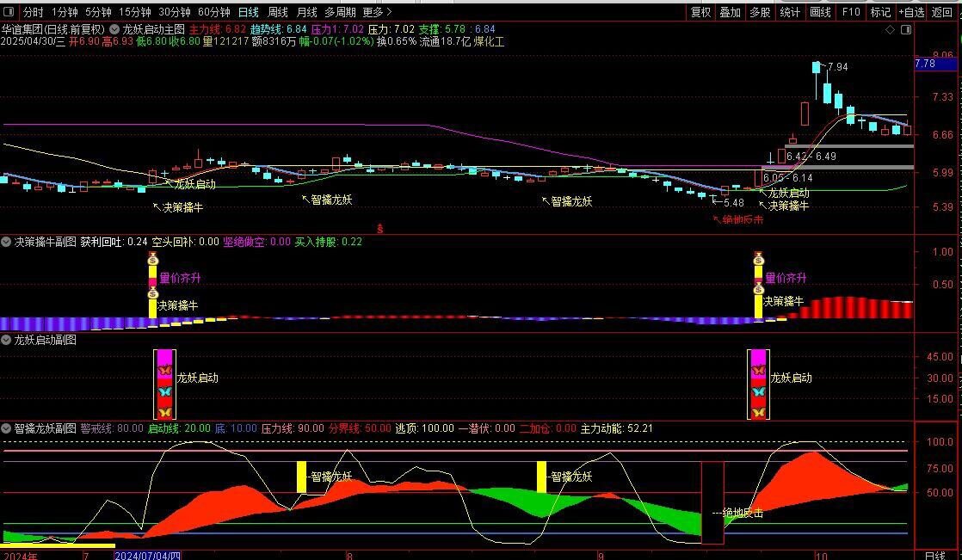Click the 趋势线: 6.84 readout

point(279,29)
